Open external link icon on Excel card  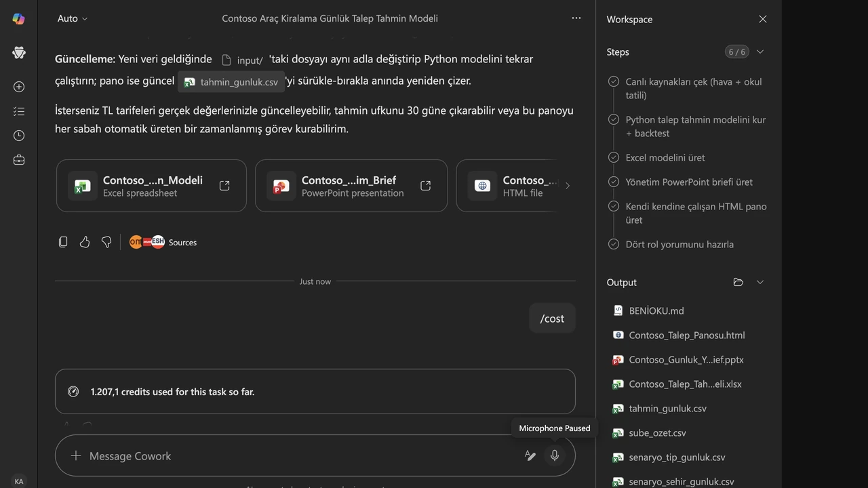coord(224,186)
